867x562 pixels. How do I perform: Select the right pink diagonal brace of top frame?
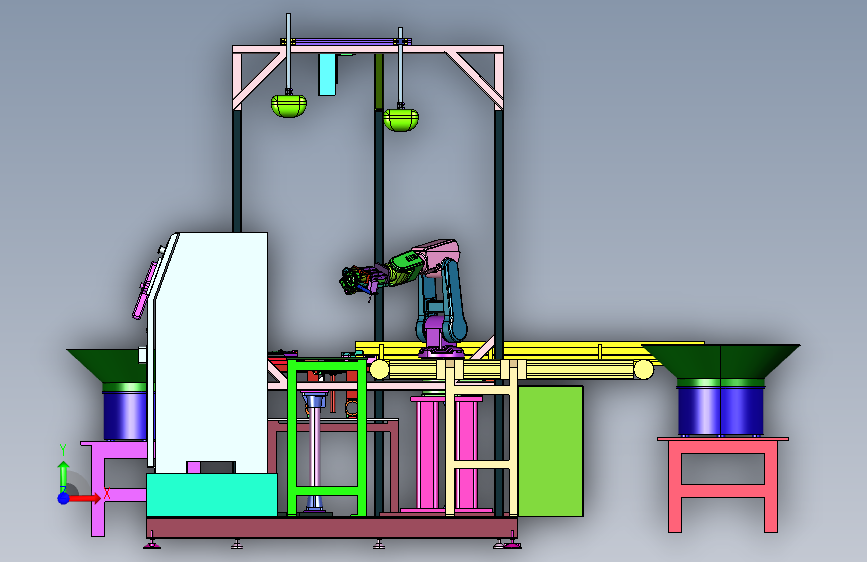pos(474,80)
